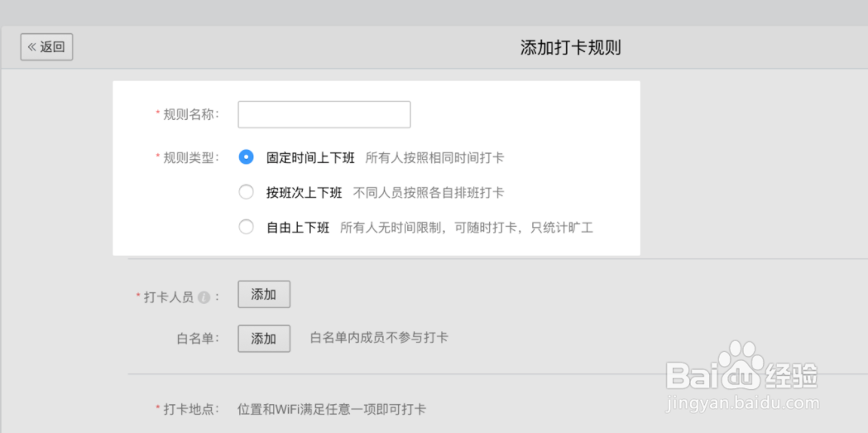Open 白名单 添加 button
The height and width of the screenshot is (433, 868).
click(x=264, y=339)
